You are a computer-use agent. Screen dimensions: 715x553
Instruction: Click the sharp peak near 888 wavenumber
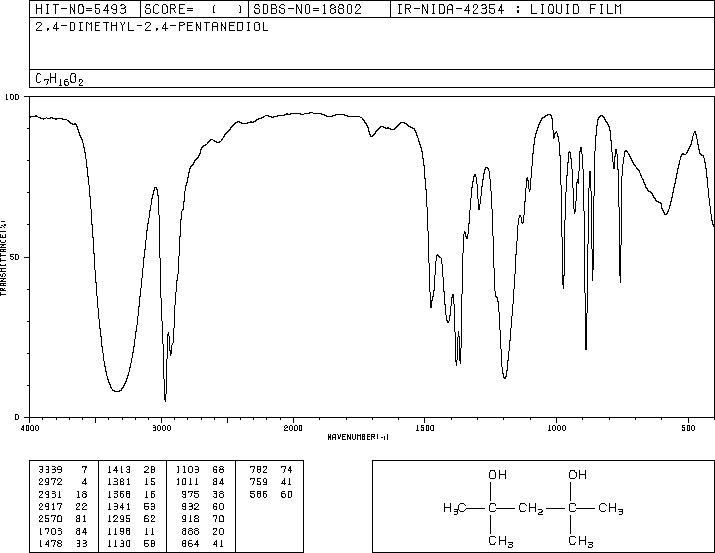(586, 349)
